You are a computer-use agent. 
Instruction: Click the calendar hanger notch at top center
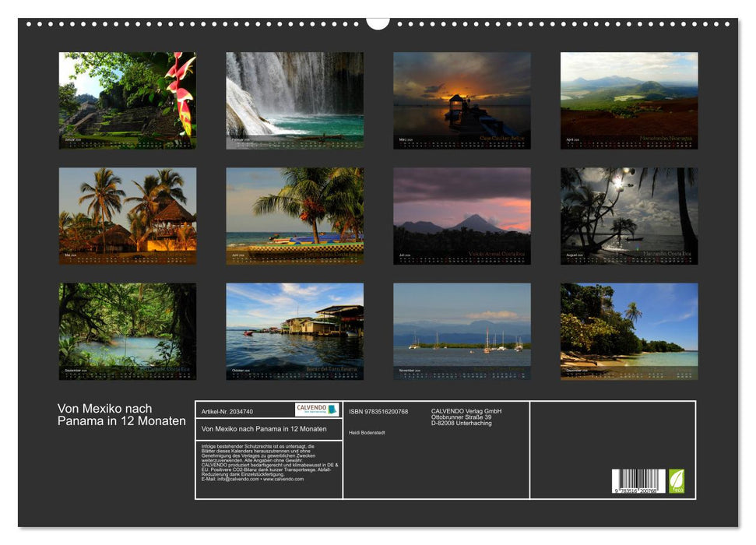(378, 23)
